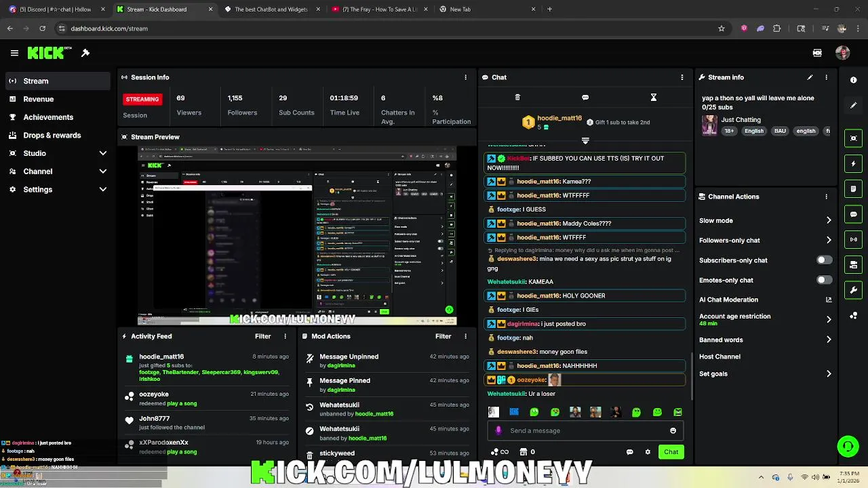This screenshot has height=488, width=868.
Task: Click the green headset support button
Action: tap(848, 447)
